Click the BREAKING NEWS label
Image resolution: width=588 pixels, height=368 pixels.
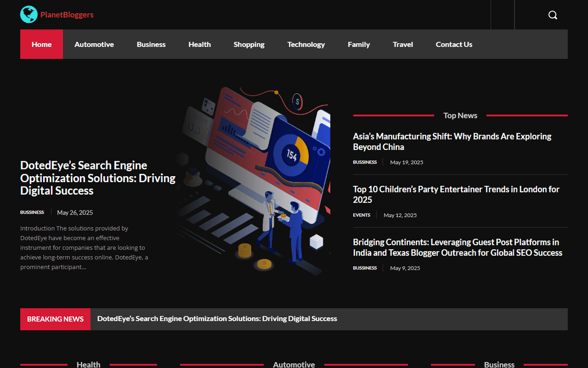55,319
